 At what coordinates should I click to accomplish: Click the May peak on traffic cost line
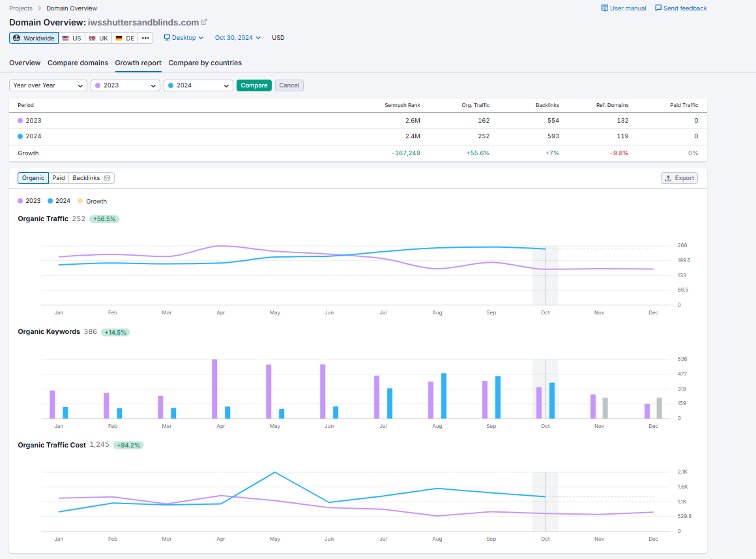[x=275, y=472]
